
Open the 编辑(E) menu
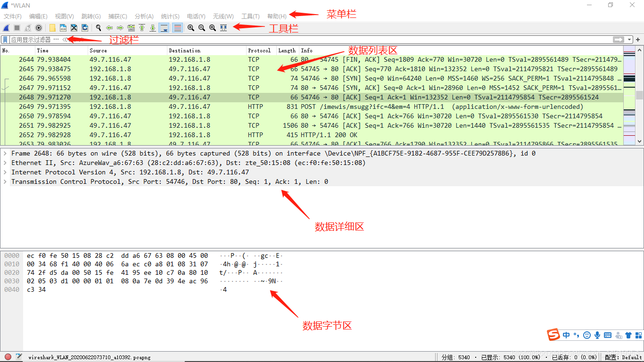(x=38, y=16)
